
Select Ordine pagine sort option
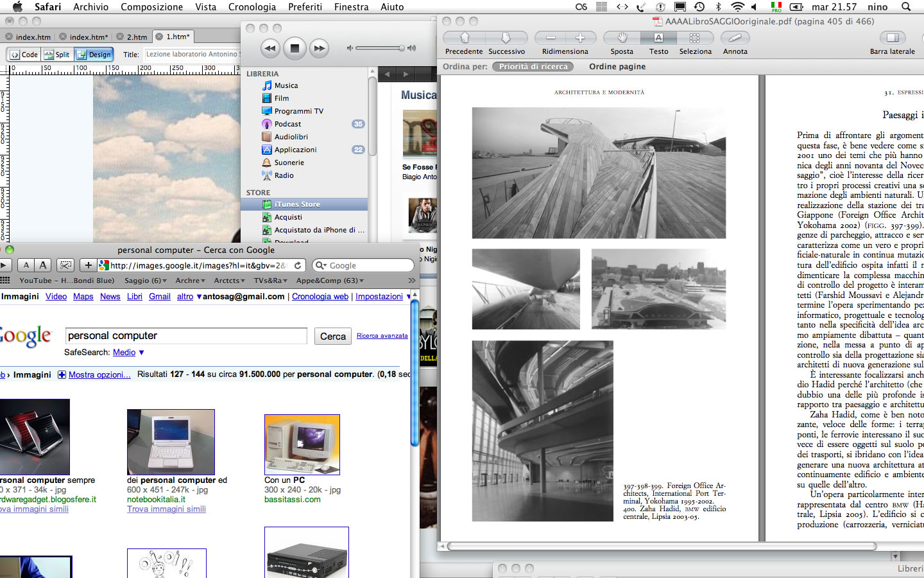tap(617, 66)
